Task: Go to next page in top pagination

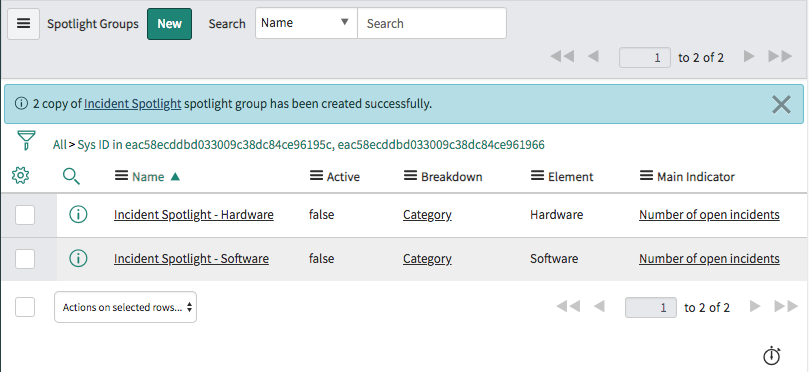Action: [749, 57]
